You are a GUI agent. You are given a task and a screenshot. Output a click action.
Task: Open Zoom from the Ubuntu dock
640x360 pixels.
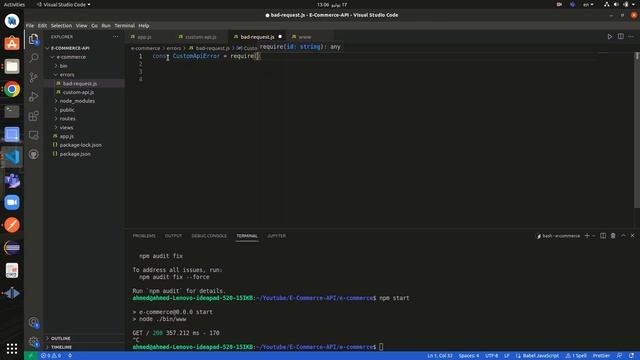[x=12, y=202]
